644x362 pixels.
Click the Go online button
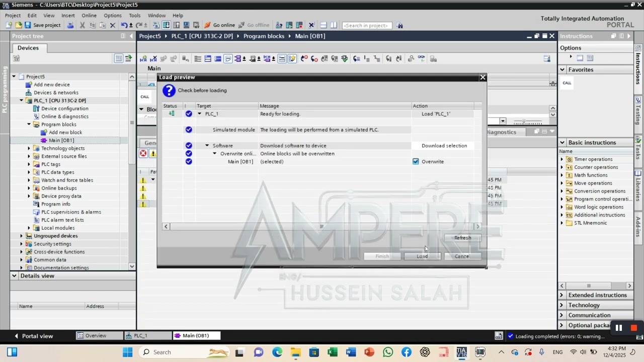(x=219, y=25)
